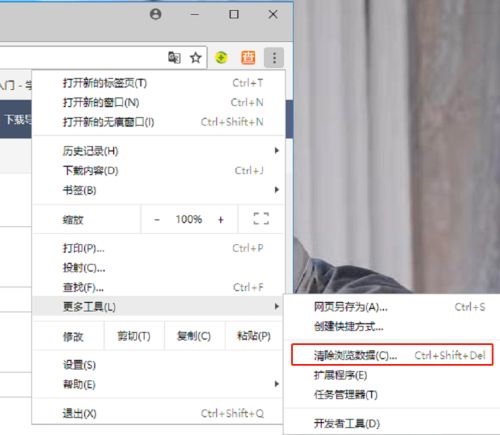This screenshot has height=435, width=500.
Task: Minimize the Chrome window
Action: (x=195, y=14)
